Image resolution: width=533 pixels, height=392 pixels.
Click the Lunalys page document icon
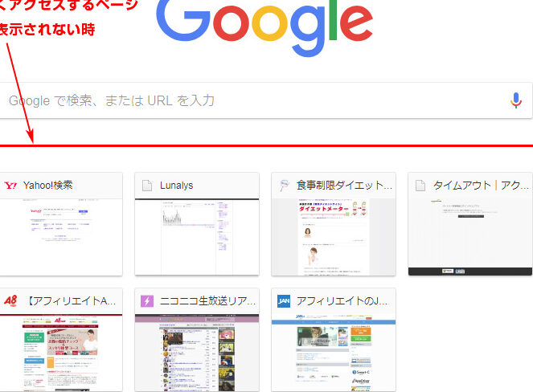(147, 186)
